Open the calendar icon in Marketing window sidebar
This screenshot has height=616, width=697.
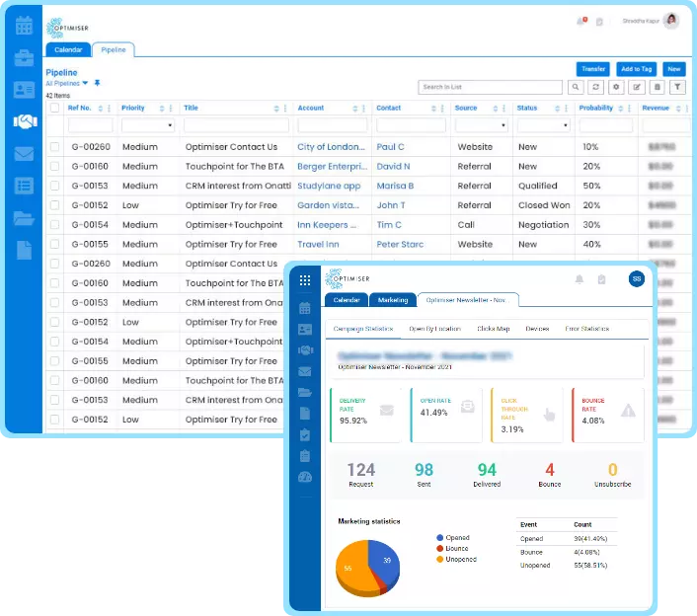click(305, 308)
